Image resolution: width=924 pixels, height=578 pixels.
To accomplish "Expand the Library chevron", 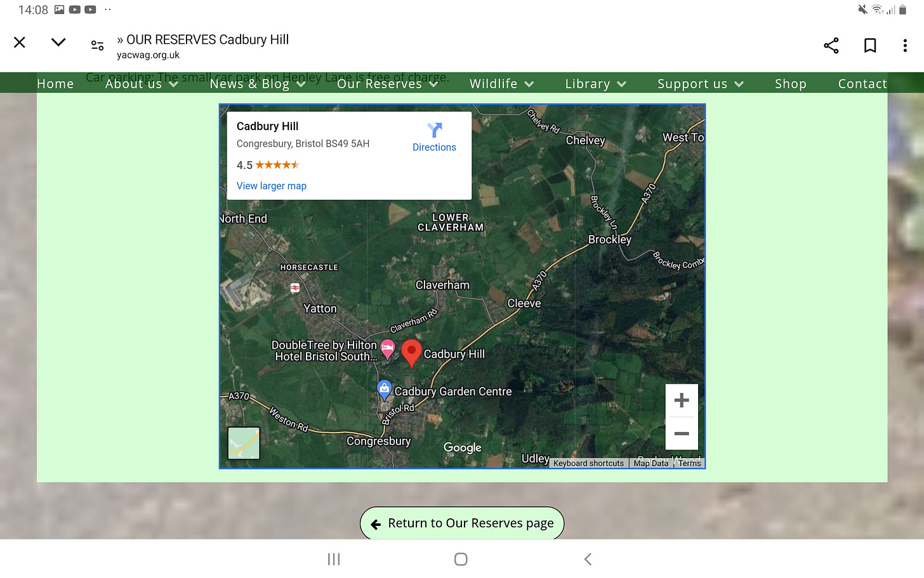I will pos(621,84).
